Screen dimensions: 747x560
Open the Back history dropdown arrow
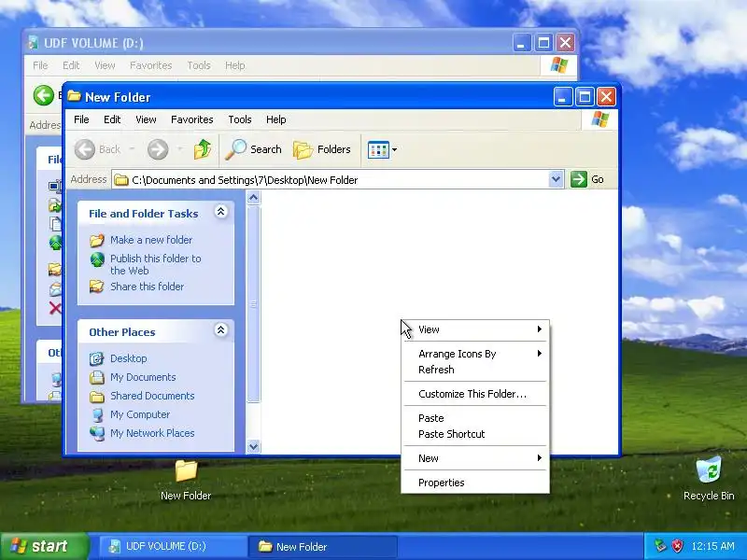[x=132, y=149]
